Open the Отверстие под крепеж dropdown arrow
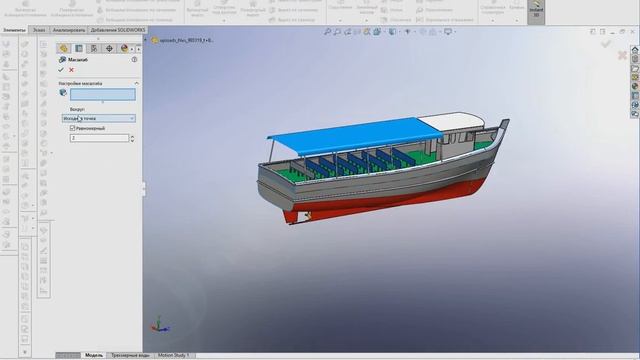 (x=224, y=20)
